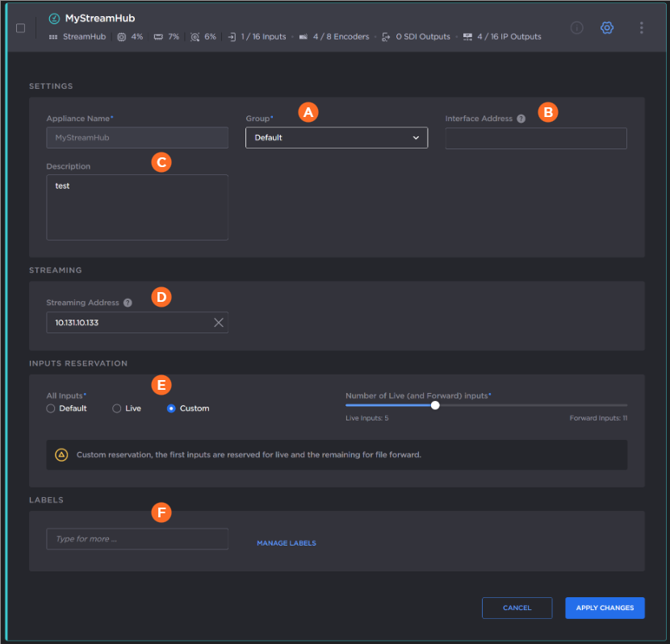Click the Manage Labels link

(x=287, y=543)
